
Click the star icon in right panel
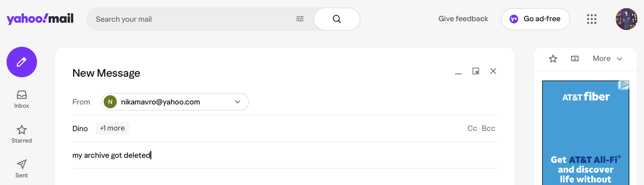coord(553,59)
